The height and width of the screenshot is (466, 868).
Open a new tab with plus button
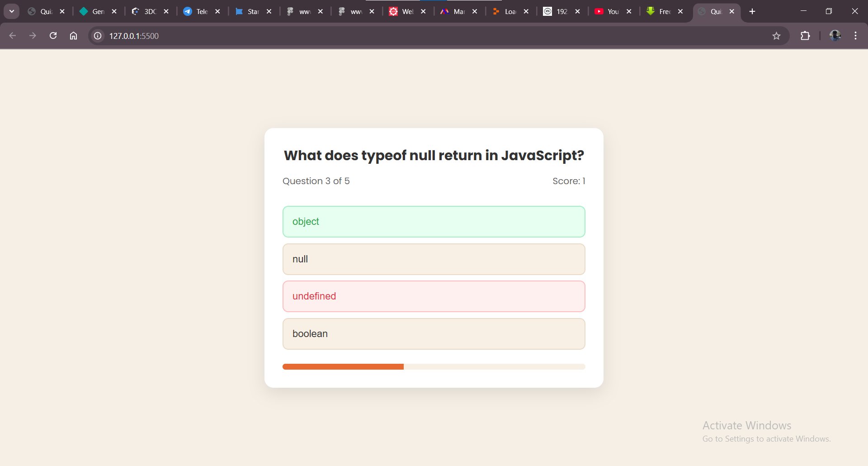(752, 11)
